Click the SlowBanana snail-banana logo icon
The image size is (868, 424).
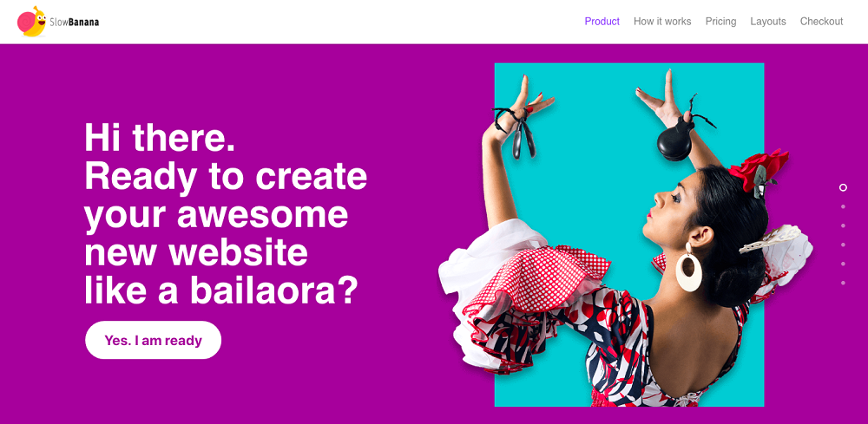click(x=31, y=22)
